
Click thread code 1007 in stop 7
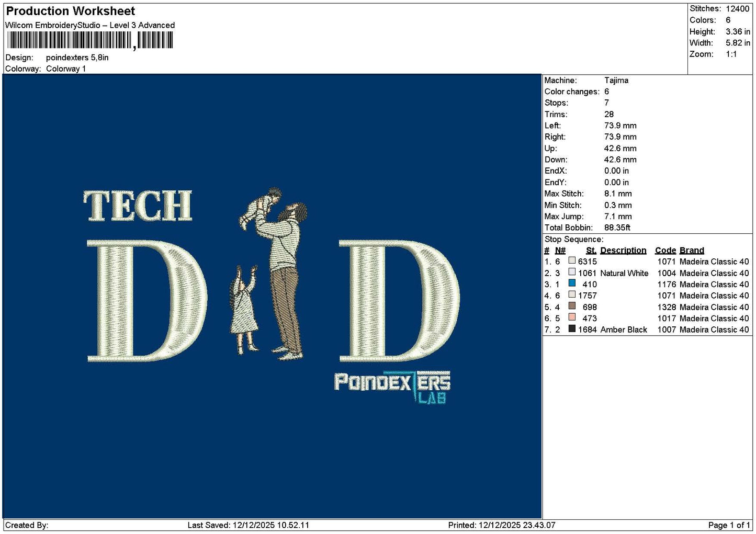coord(667,330)
